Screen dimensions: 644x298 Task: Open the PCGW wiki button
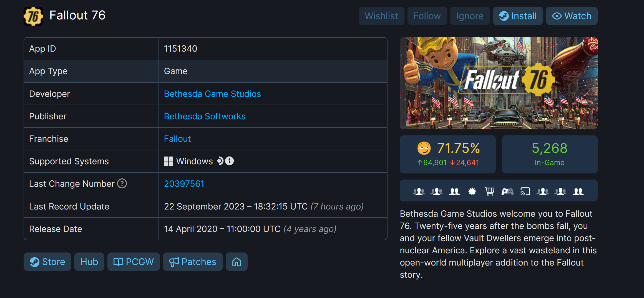[x=134, y=262]
